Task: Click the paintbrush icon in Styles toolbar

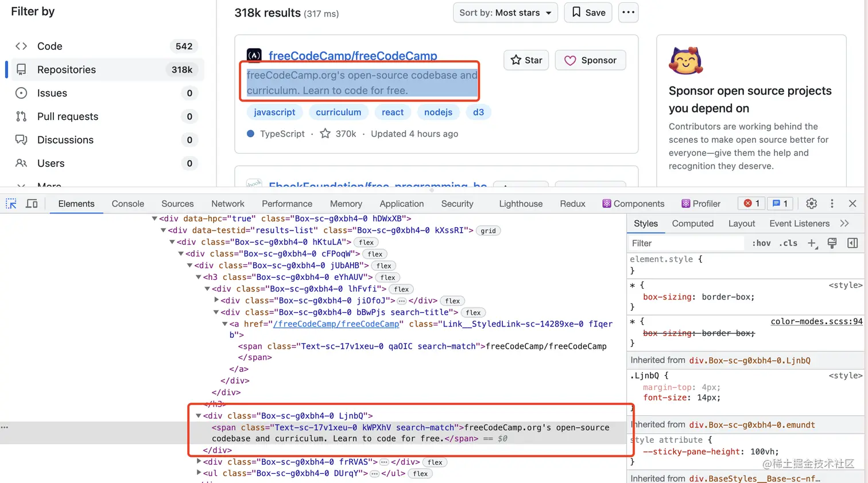Action: (x=832, y=243)
